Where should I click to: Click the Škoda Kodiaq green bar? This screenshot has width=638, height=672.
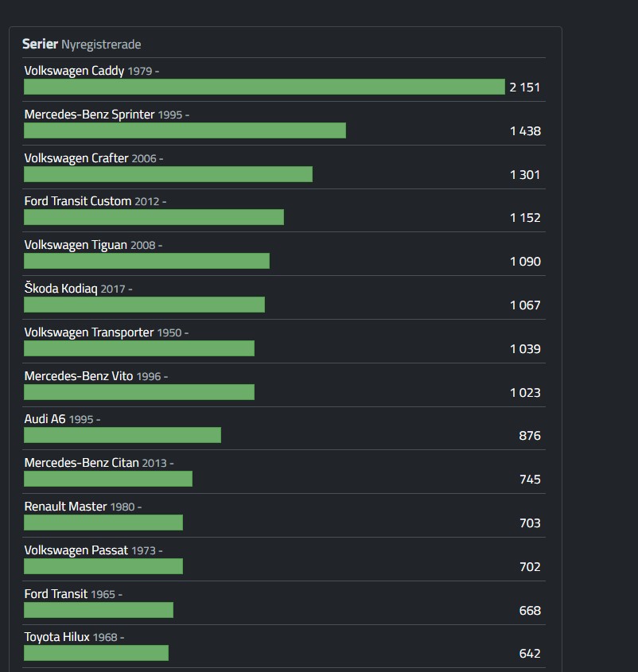pyautogui.click(x=145, y=305)
